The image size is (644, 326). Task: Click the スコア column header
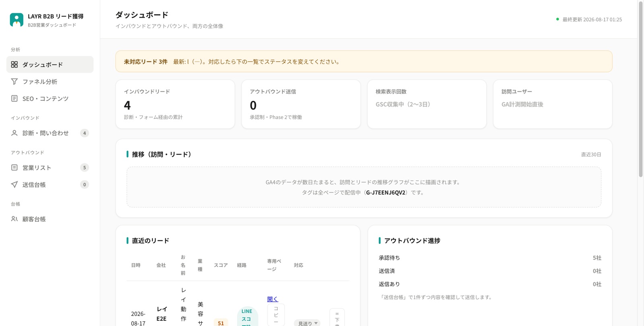click(x=221, y=265)
